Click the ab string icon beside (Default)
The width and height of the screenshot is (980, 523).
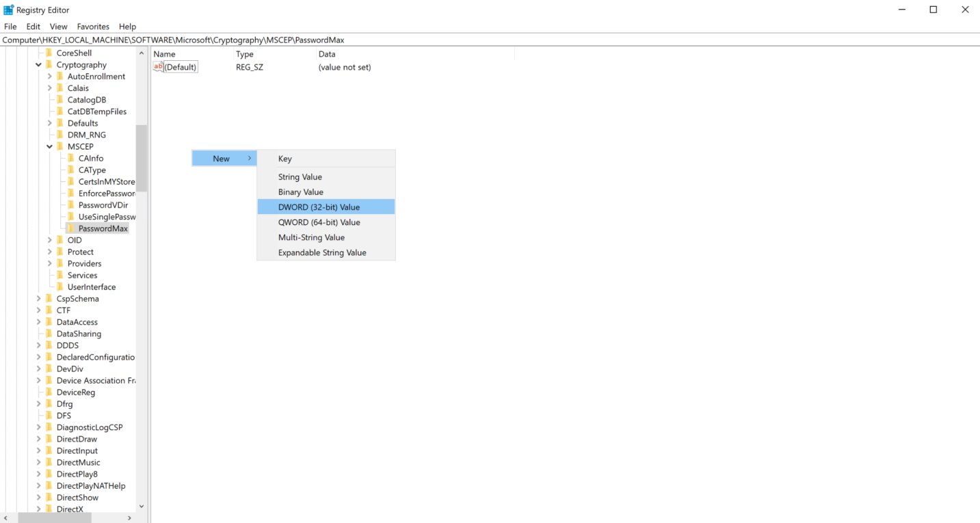point(158,66)
